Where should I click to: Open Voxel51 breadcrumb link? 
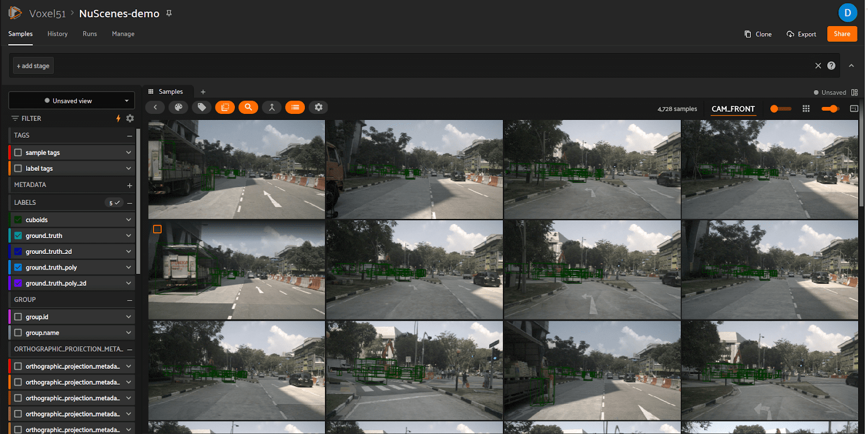(x=47, y=14)
